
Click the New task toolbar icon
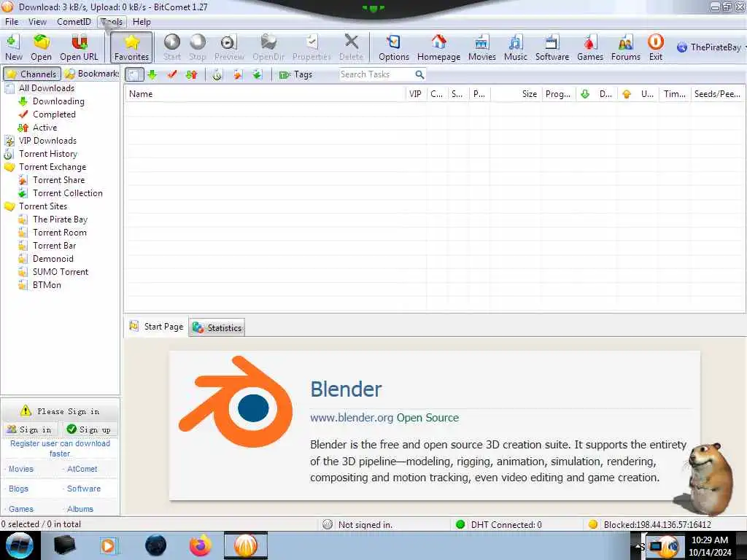tap(13, 47)
